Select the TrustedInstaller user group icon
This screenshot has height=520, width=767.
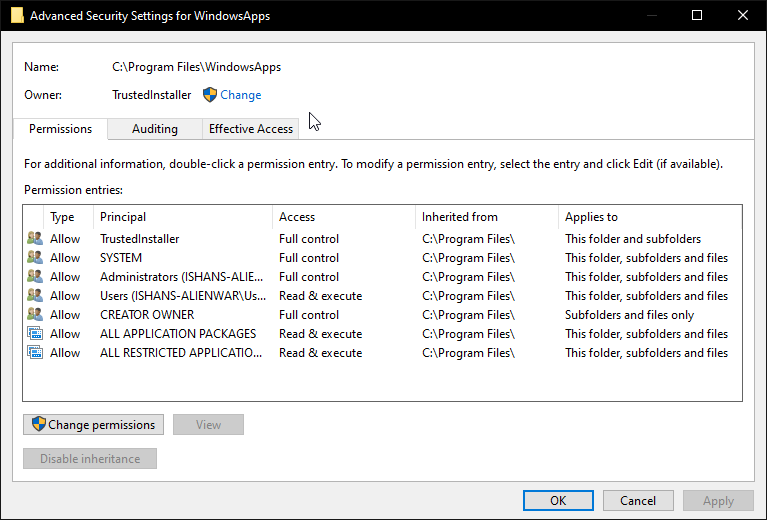pyautogui.click(x=35, y=239)
